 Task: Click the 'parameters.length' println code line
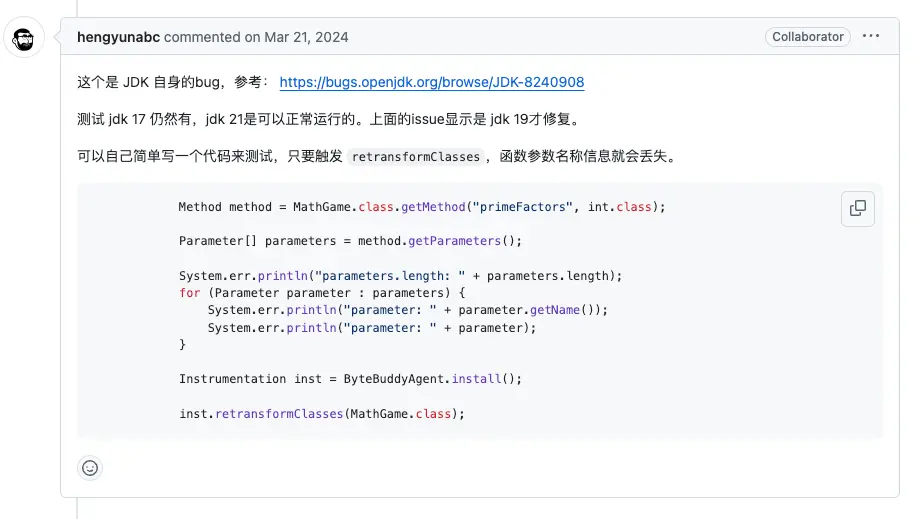click(400, 276)
